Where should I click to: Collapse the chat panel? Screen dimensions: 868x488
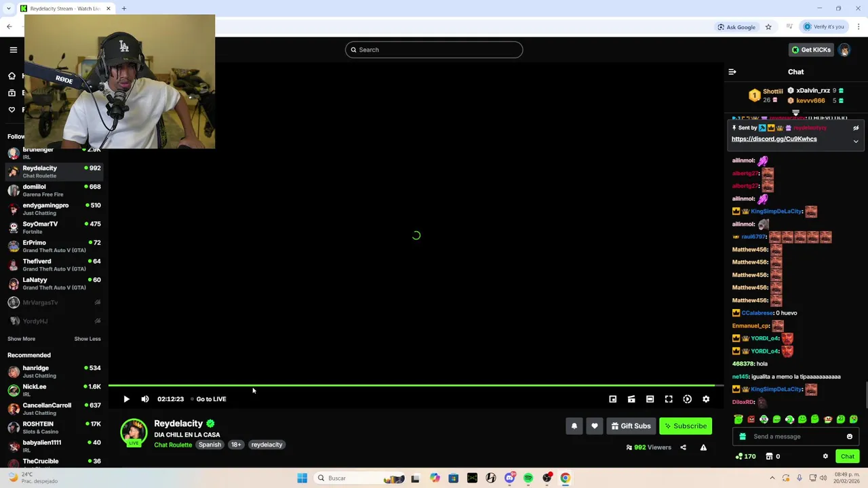coord(732,72)
